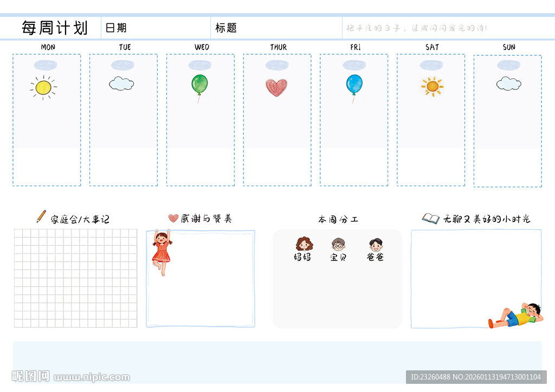555x392 pixels.
Task: Click the grid paper area under 家庭会/大事记
Action: tap(75, 278)
